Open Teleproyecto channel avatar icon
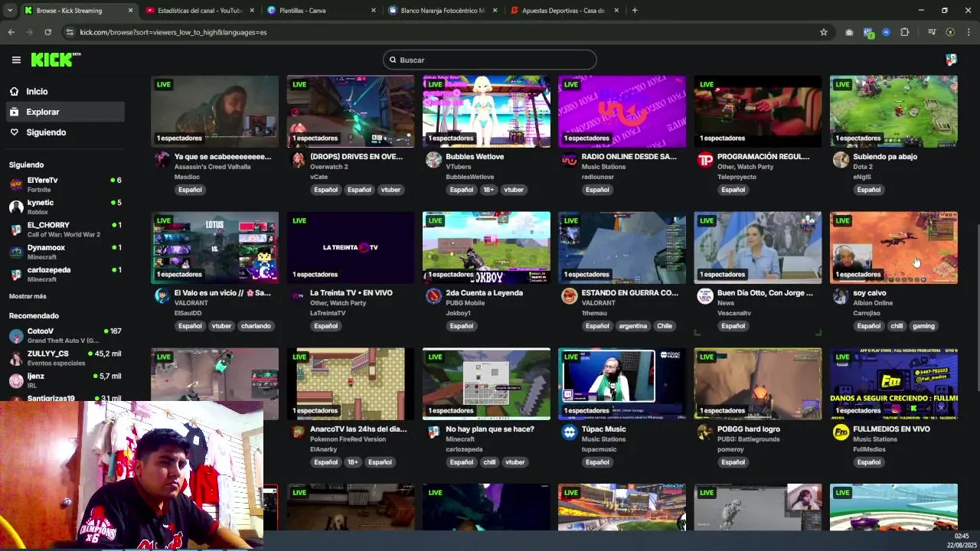 click(705, 159)
